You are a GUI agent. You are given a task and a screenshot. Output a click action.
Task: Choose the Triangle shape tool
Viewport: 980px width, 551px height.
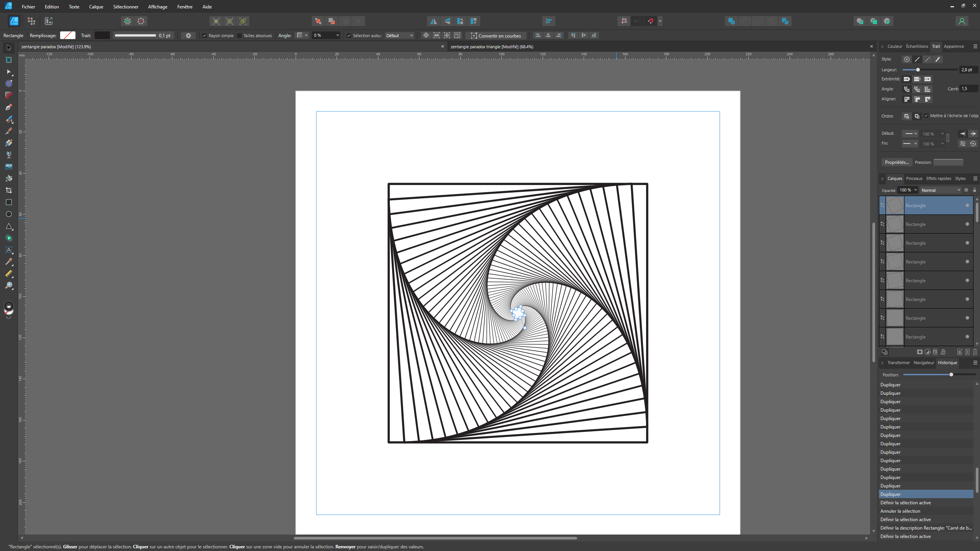click(x=9, y=226)
